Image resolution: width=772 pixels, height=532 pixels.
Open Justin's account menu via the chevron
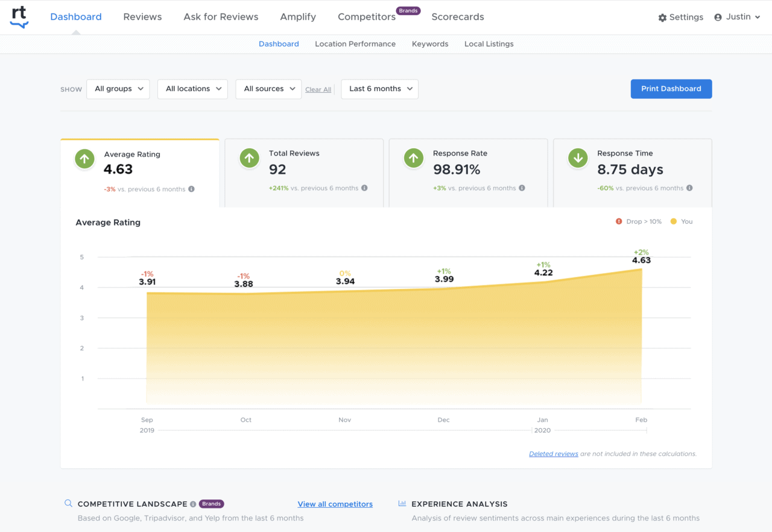(758, 17)
